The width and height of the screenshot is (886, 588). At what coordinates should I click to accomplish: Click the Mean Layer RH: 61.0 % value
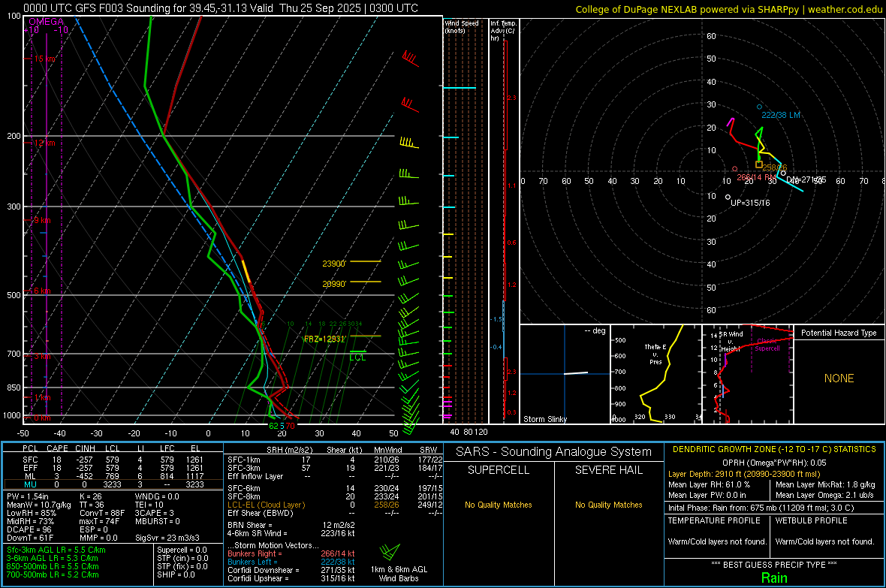[x=709, y=484]
